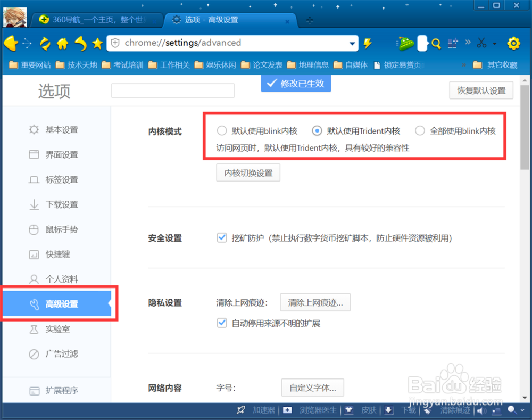Open the 重要网站 bookmark folder
Image resolution: width=532 pixels, height=420 pixels.
[x=30, y=65]
